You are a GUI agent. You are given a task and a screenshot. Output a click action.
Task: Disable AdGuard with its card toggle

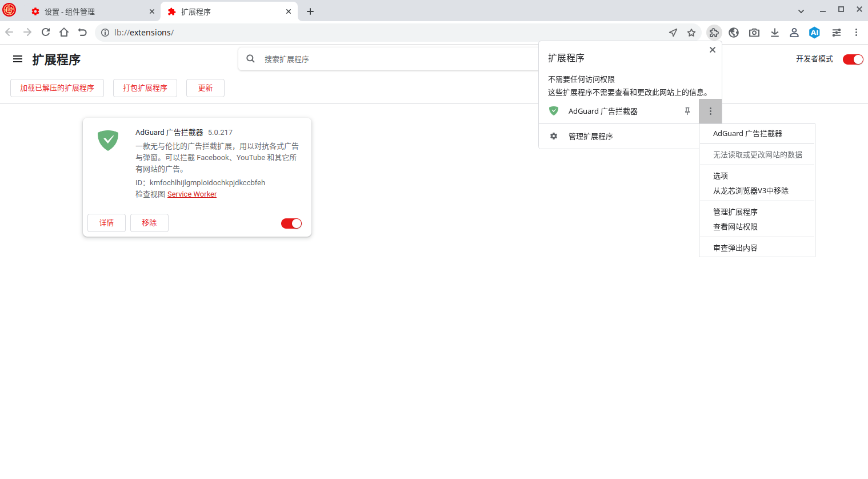pyautogui.click(x=291, y=223)
